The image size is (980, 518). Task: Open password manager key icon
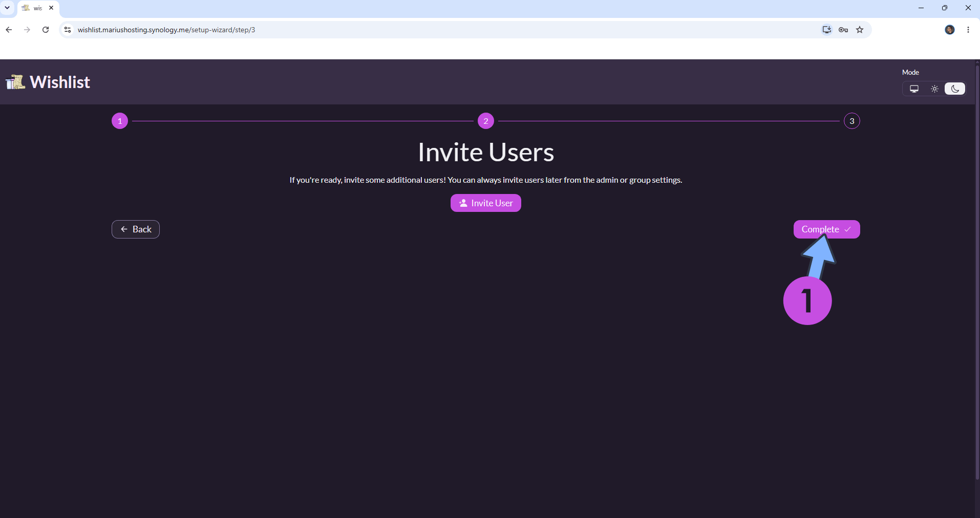click(843, 30)
